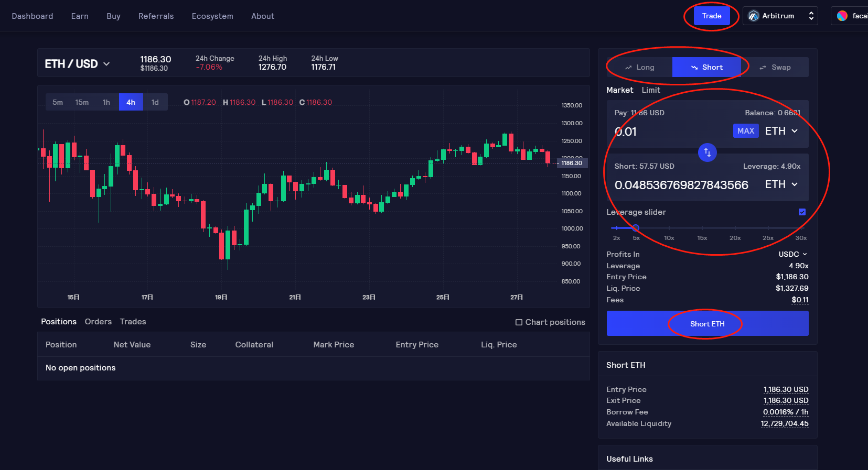Open the Arbitrum network selector

click(x=780, y=16)
